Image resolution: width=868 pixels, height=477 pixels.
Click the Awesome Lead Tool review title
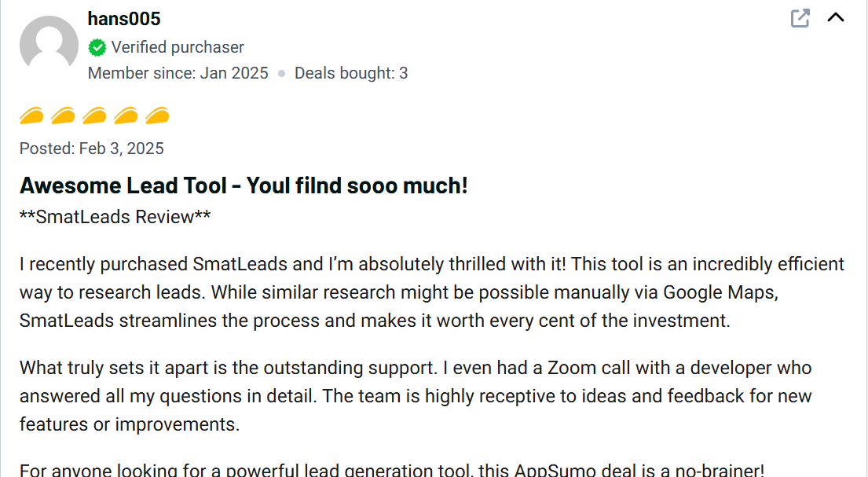pyautogui.click(x=244, y=186)
